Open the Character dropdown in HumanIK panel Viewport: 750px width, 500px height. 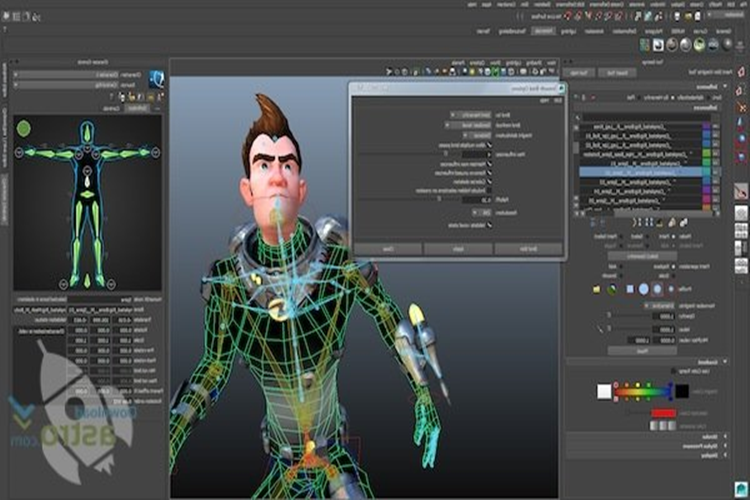(x=64, y=75)
